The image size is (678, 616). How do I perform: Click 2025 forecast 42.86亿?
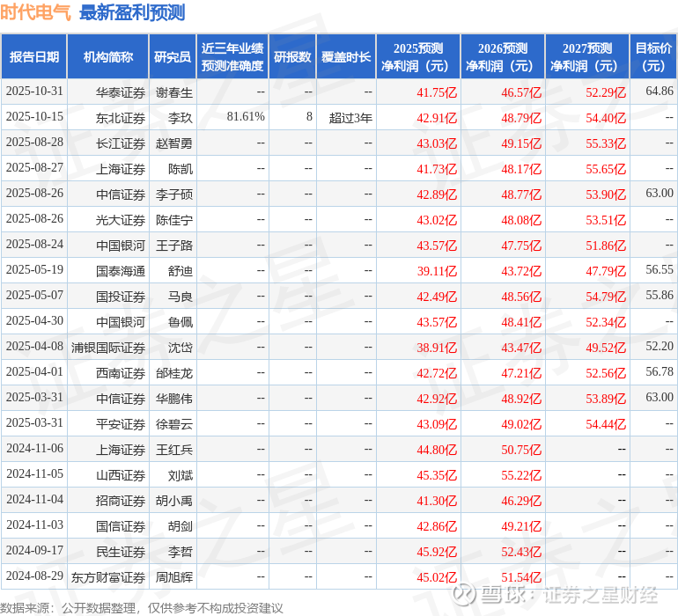coord(437,526)
